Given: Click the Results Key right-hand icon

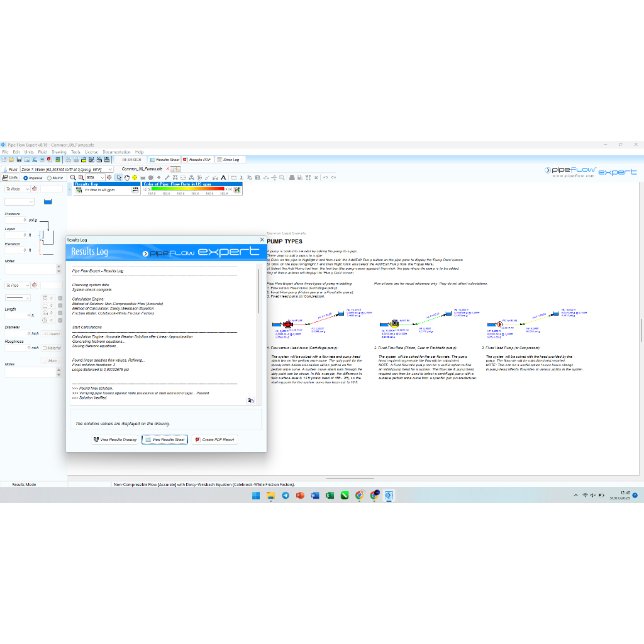Looking at the screenshot, I should pos(135,190).
